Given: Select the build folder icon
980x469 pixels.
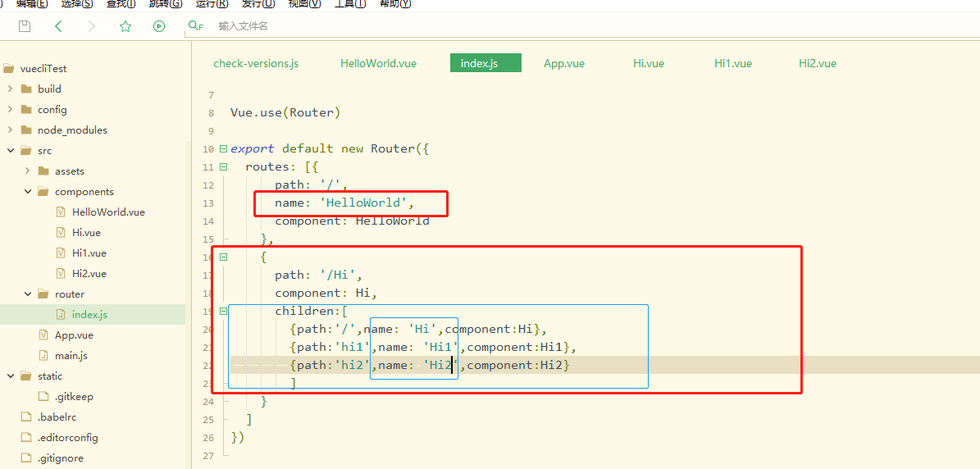Looking at the screenshot, I should pos(25,89).
